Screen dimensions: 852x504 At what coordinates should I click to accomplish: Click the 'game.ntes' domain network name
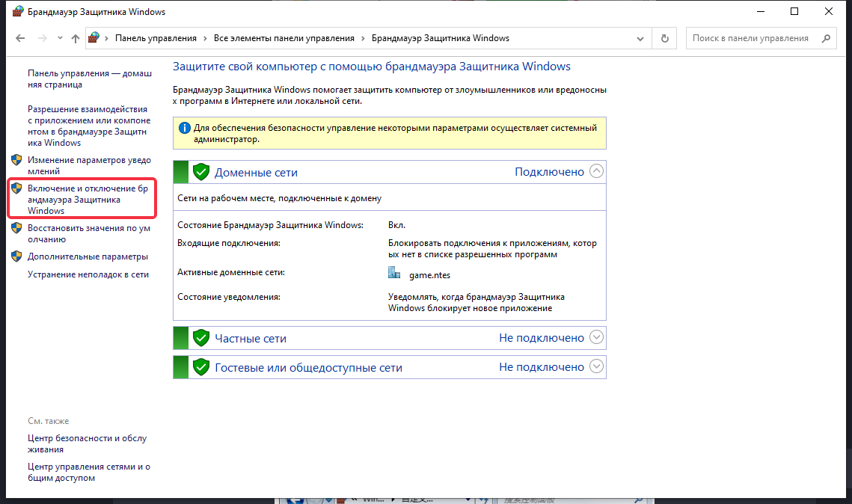pos(430,275)
